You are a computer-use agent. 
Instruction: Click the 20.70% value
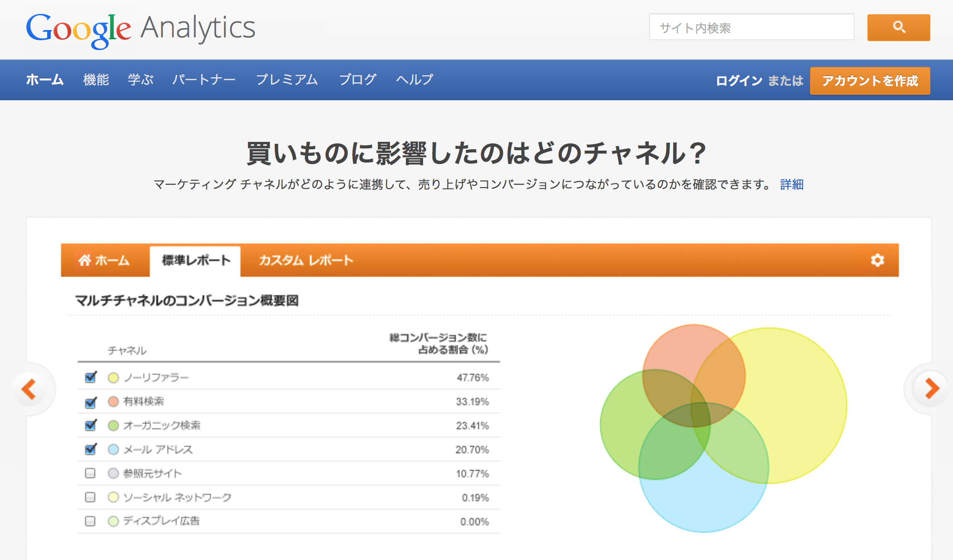pos(472,450)
